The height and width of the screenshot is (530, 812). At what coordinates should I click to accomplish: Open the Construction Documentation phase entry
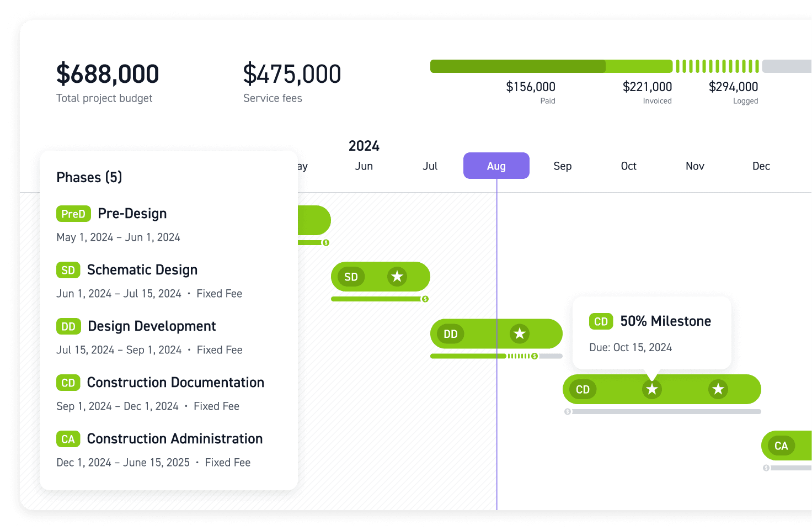pos(175,382)
